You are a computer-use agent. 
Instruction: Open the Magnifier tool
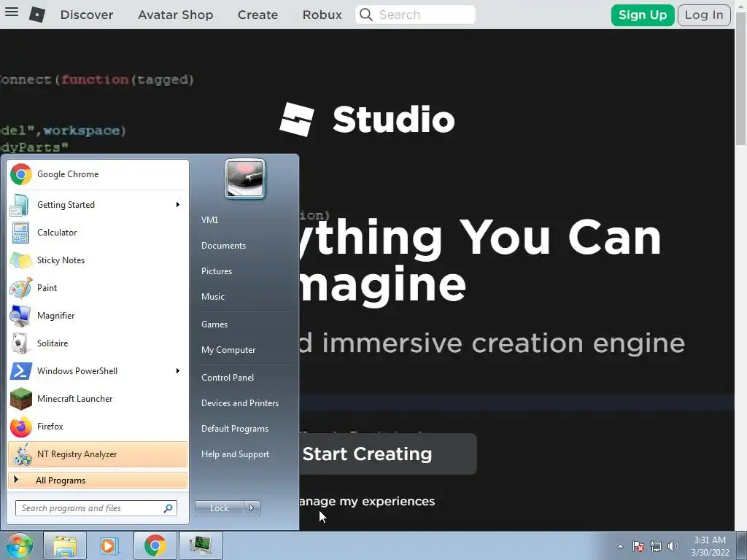tap(98, 315)
